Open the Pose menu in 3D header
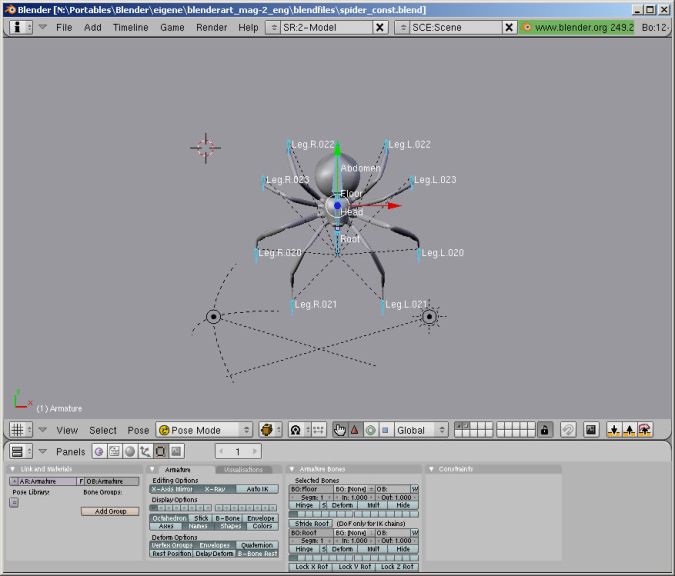The width and height of the screenshot is (675, 576). 138,430
